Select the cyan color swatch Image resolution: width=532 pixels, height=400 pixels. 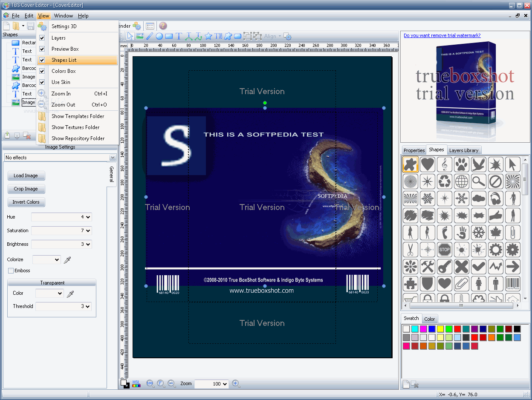click(415, 329)
